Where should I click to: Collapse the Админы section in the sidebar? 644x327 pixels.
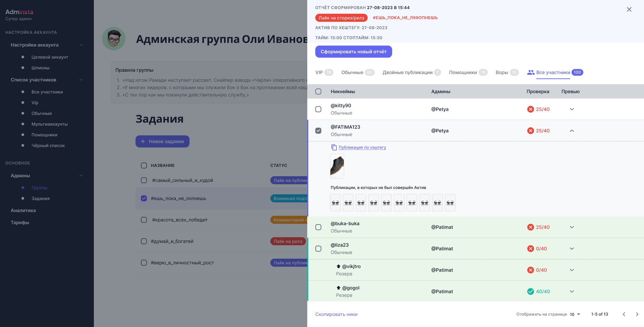point(81,175)
